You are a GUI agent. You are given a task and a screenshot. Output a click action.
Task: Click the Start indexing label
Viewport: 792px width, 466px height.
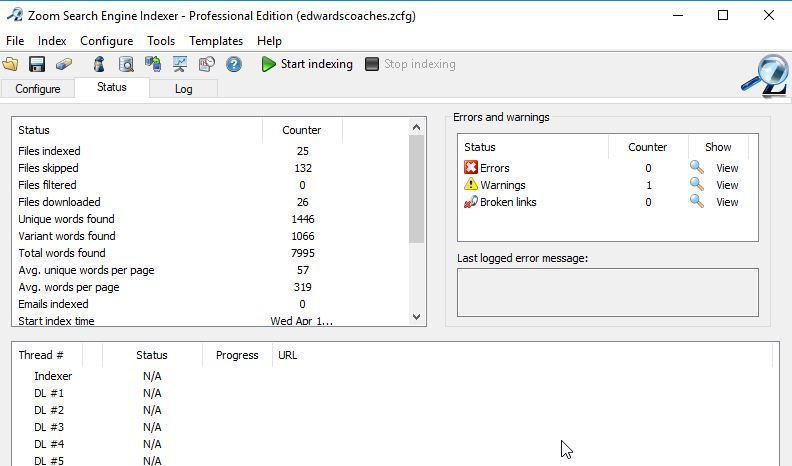(317, 64)
